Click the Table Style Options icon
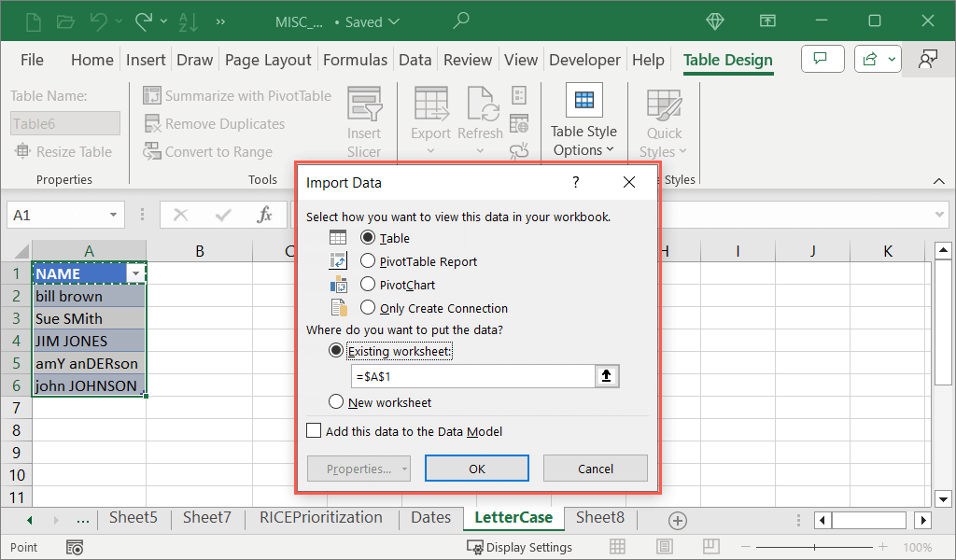 point(583,101)
